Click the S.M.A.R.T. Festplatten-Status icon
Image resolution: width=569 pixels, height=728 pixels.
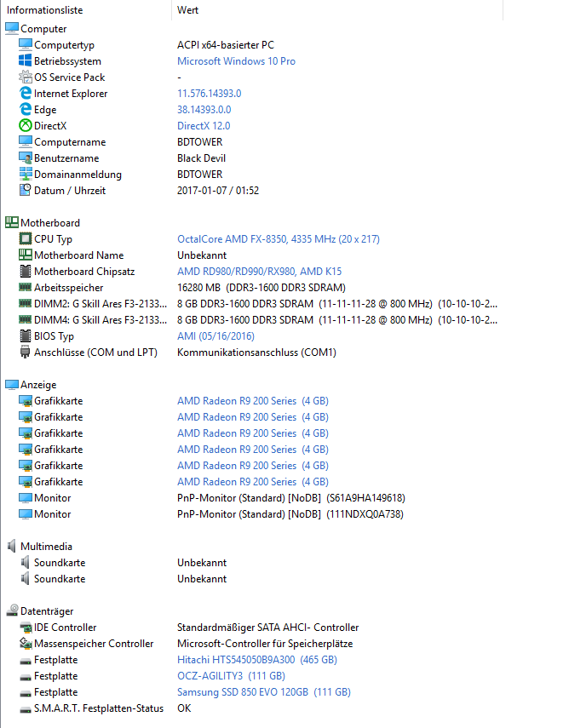25,709
